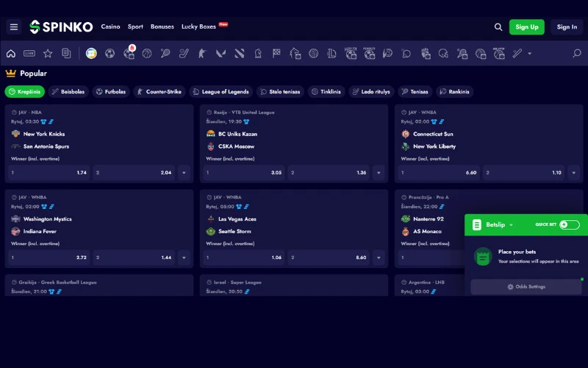Viewport: 588px width, 368px height.
Task: Click the Spinko logo
Action: (x=61, y=27)
